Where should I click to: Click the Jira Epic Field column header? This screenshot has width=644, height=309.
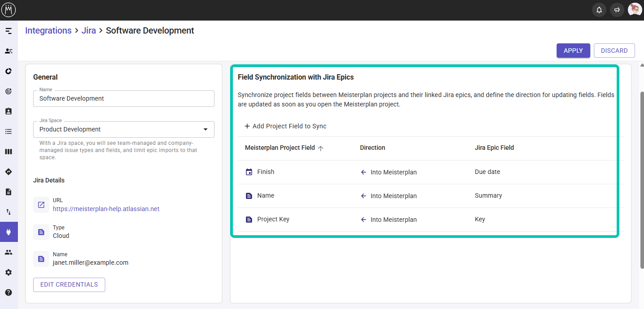click(494, 148)
